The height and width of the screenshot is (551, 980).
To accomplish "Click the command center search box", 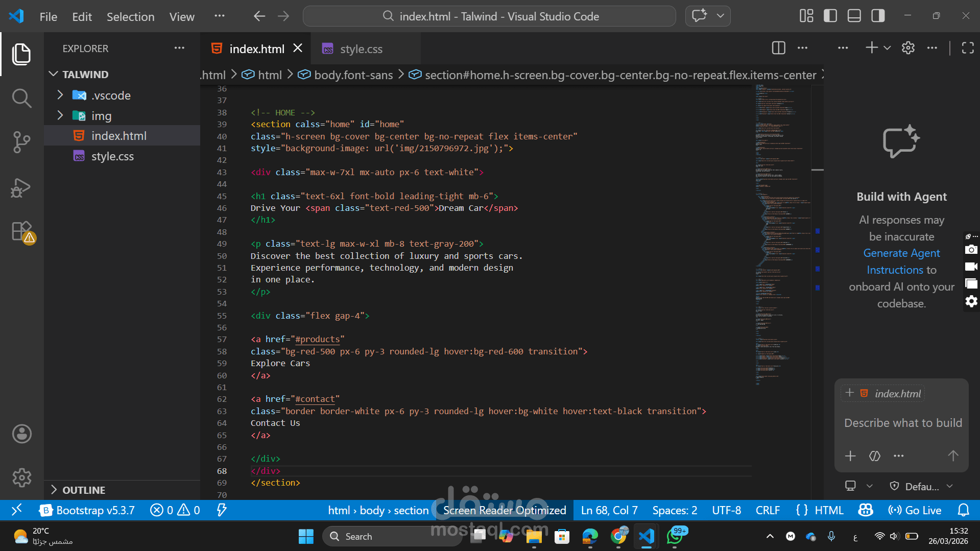I will click(489, 16).
